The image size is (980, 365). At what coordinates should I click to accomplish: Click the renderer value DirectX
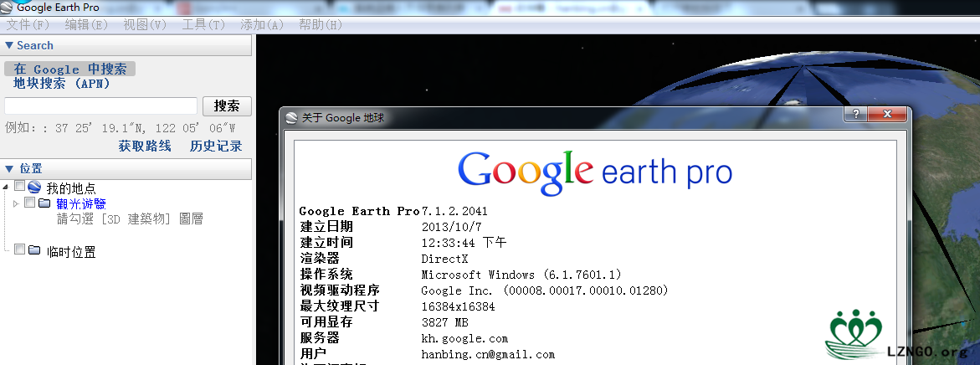tap(444, 259)
